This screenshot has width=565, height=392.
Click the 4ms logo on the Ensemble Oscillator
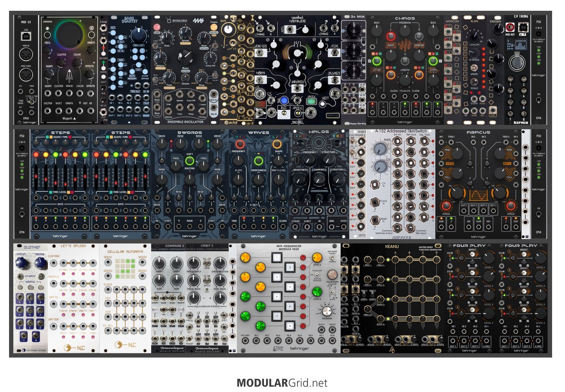(x=199, y=20)
